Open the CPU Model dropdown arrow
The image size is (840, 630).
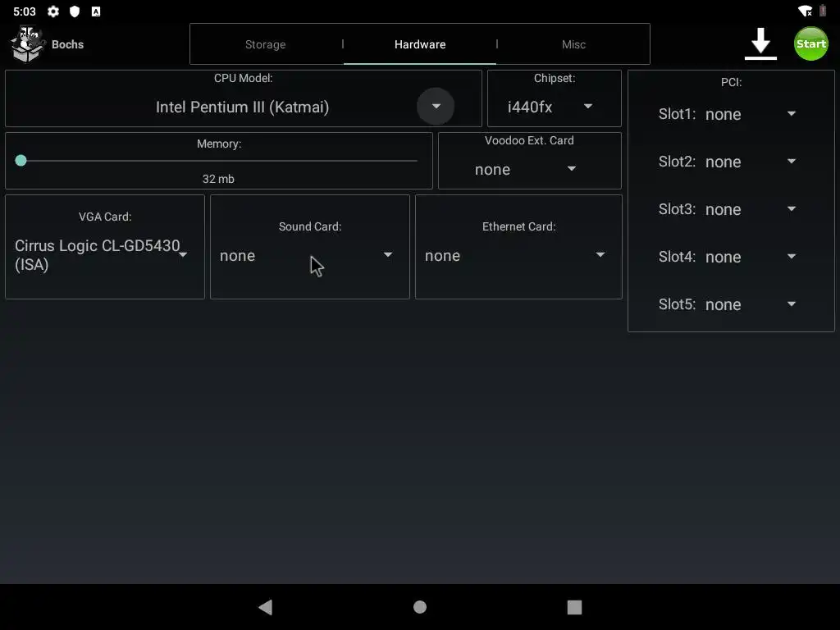click(x=436, y=106)
